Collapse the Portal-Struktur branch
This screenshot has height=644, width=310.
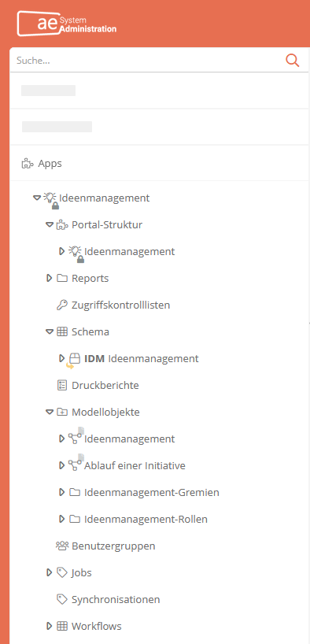pyautogui.click(x=50, y=224)
